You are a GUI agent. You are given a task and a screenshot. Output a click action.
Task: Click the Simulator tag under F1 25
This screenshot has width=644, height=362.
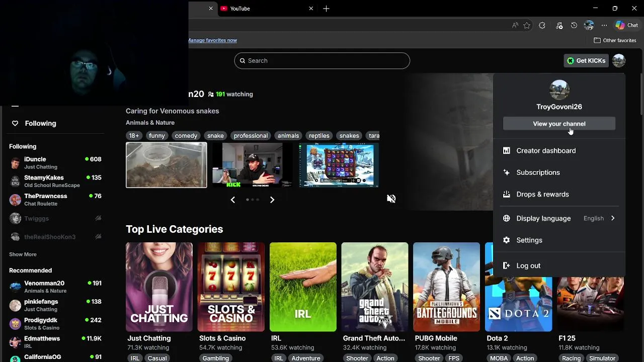602,358
